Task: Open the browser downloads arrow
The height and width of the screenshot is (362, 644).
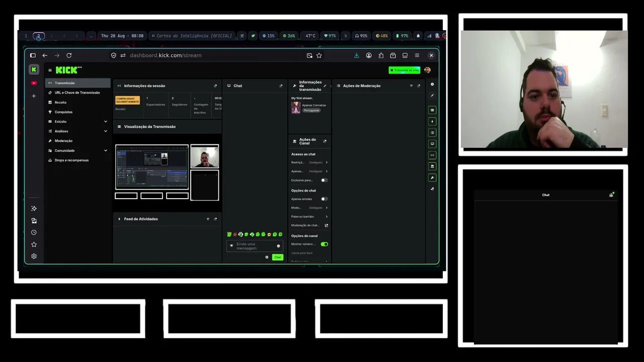Action: (357, 55)
